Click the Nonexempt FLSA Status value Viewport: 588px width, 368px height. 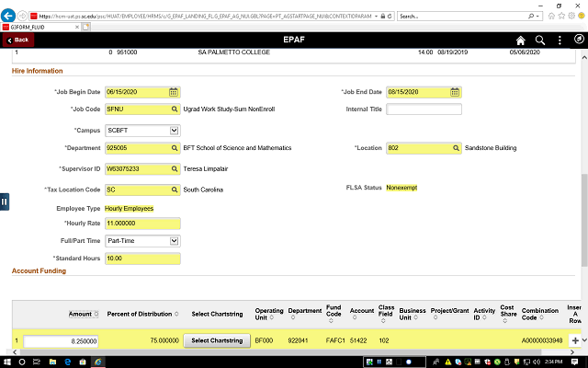tap(401, 188)
